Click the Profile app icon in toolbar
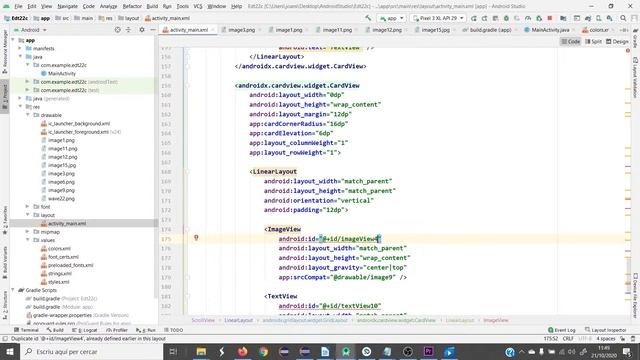 (x=528, y=18)
